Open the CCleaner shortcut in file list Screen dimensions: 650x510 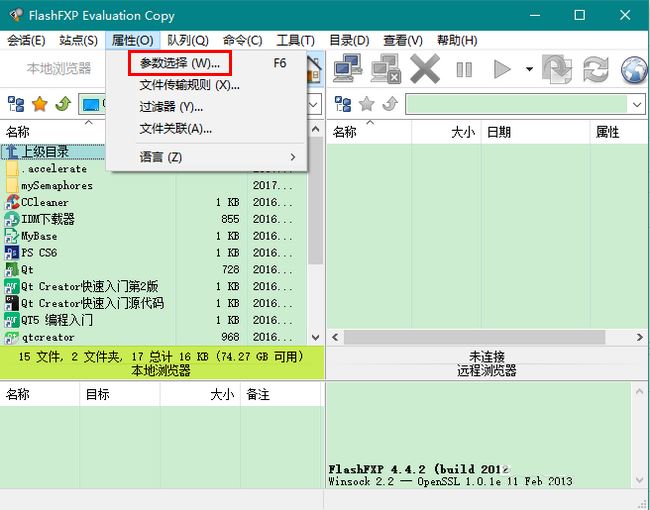click(45, 202)
